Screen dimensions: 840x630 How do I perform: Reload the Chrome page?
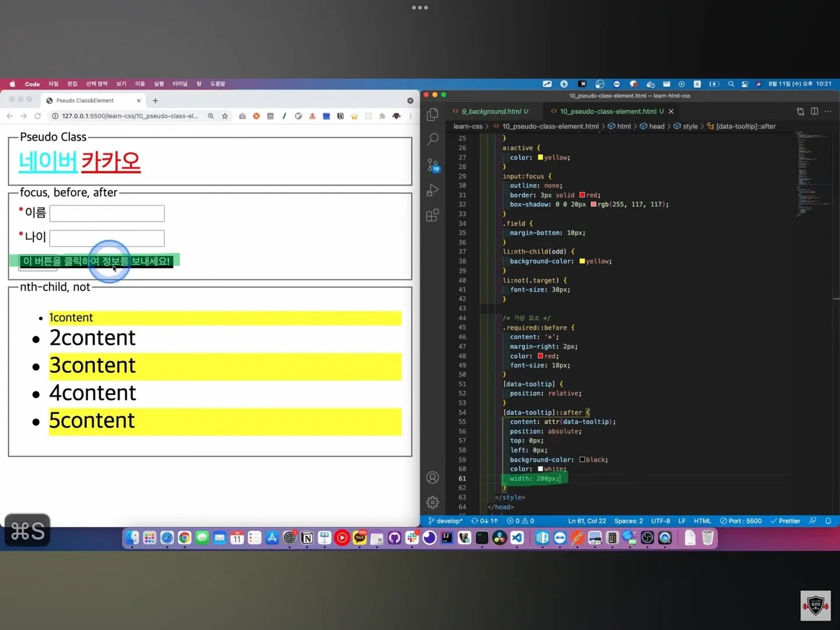click(38, 116)
